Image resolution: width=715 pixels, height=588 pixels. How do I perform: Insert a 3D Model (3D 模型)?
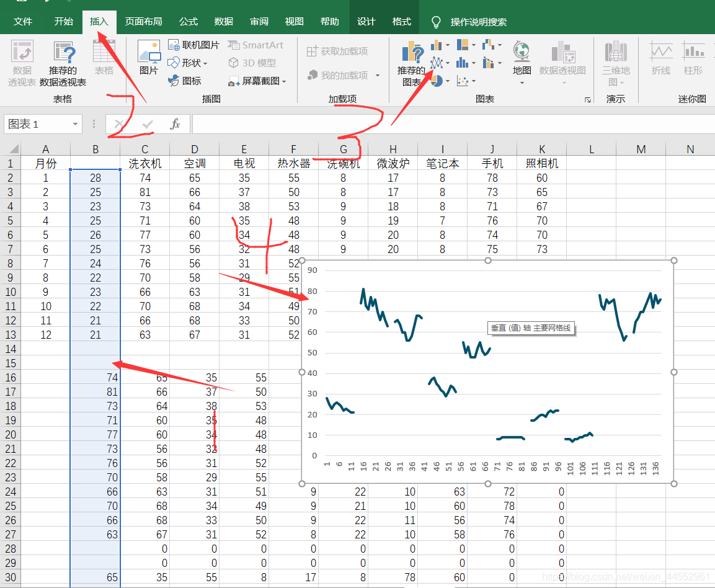pyautogui.click(x=252, y=63)
